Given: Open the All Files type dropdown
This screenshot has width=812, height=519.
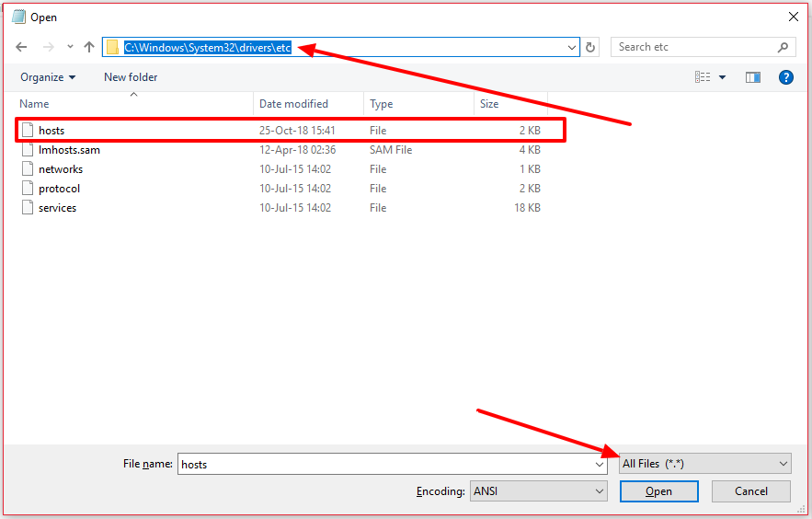Looking at the screenshot, I should [704, 464].
